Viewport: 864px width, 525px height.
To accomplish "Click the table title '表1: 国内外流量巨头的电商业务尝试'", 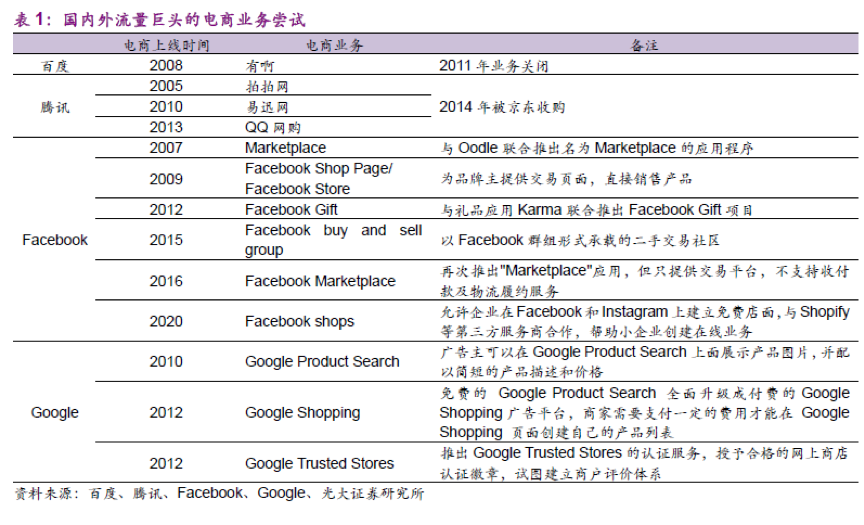I will click(x=159, y=19).
